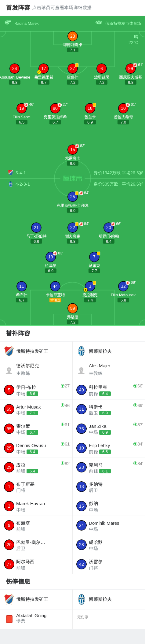Screen dimensions: 145x644
Task: Open goalkeeper number 23 player details
Action: [73, 36]
